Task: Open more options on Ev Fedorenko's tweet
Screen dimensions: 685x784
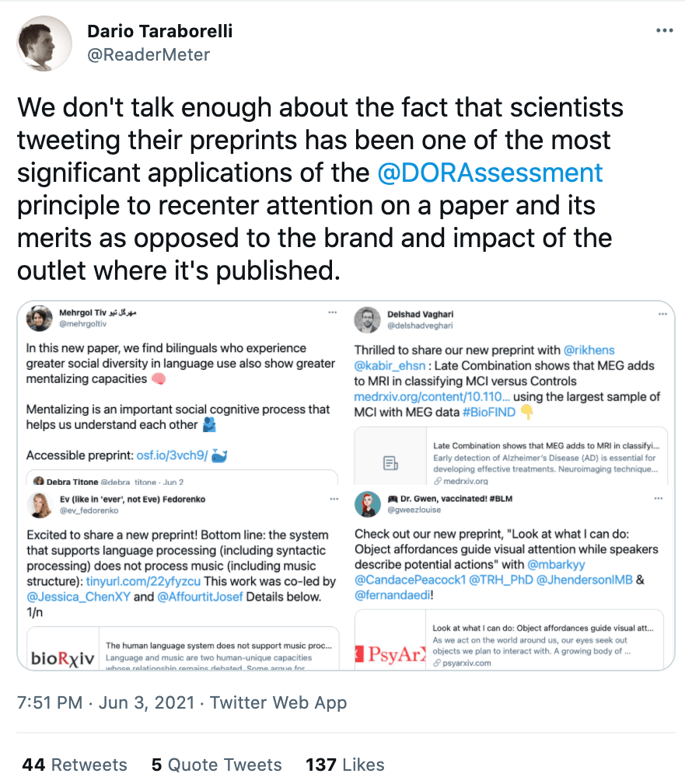Action: [333, 499]
